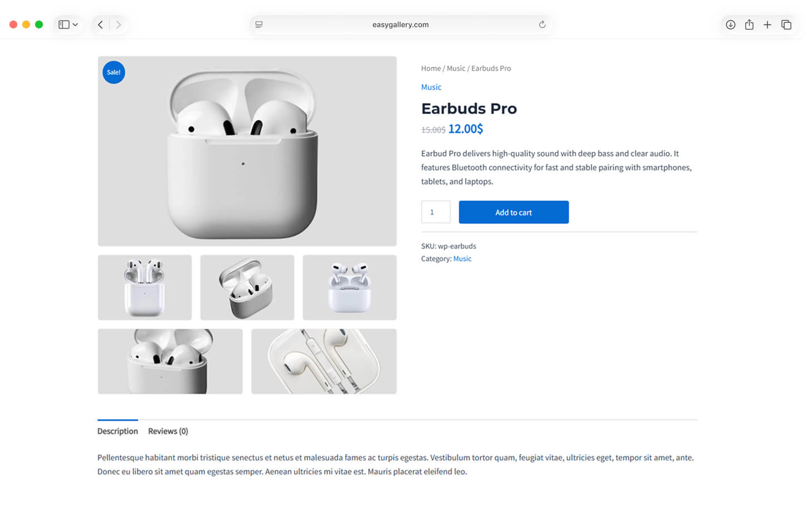Image resolution: width=812 pixels, height=518 pixels.
Task: Go back to the previous page
Action: click(100, 24)
